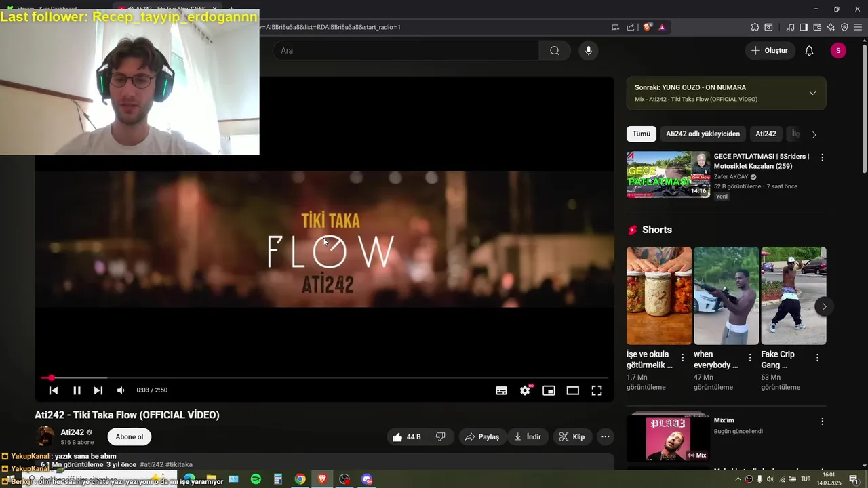The width and height of the screenshot is (868, 488).
Task: Open Google Chrome from the taskbar
Action: [x=300, y=479]
